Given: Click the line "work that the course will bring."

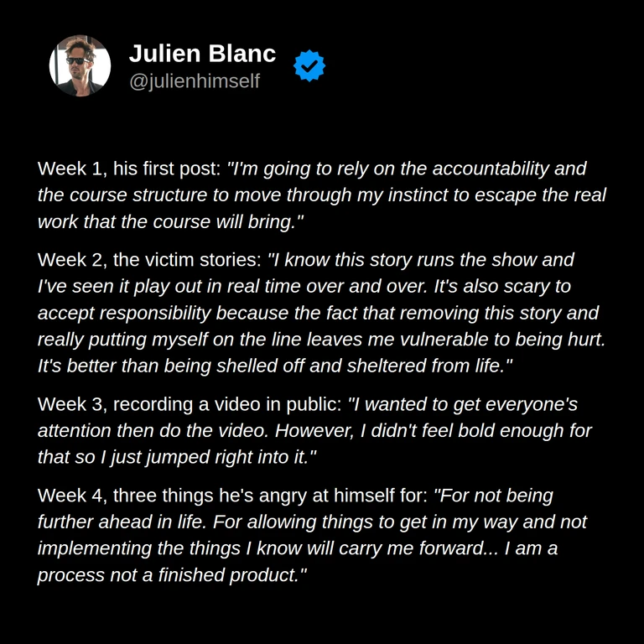Looking at the screenshot, I should pos(170,221).
